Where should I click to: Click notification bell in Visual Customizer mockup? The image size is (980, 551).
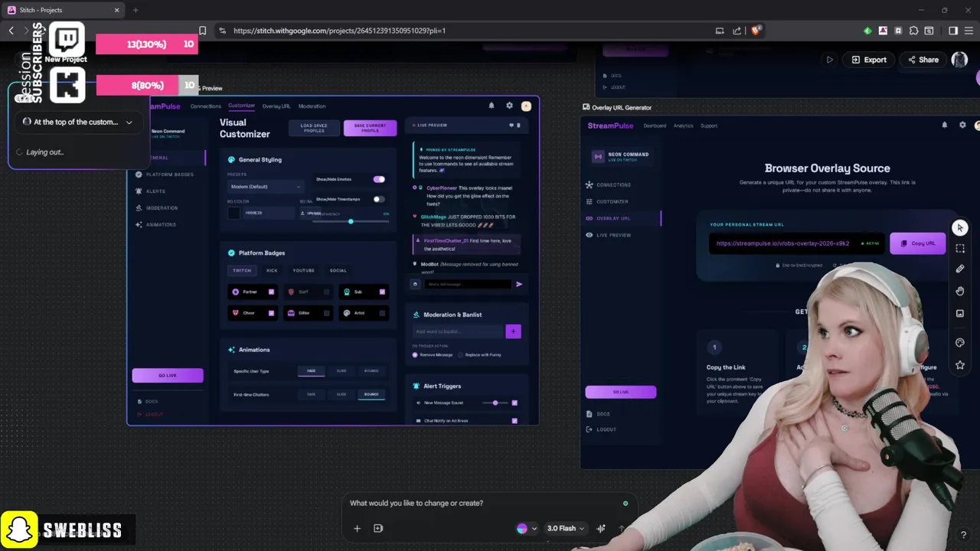(x=492, y=106)
